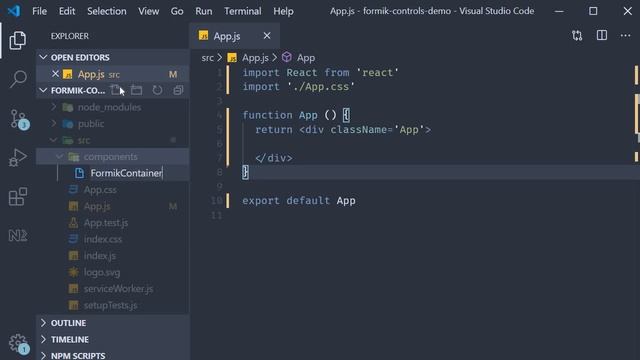
Task: Open the Run menu
Action: tap(204, 11)
